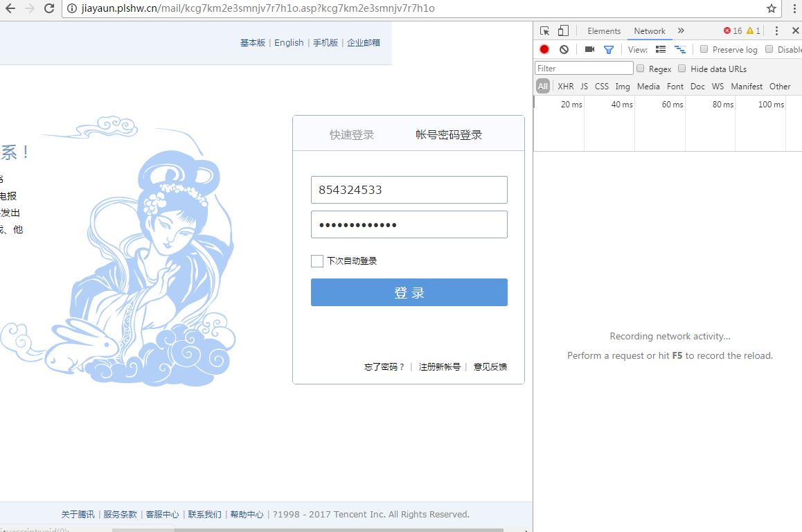Viewport: 802px width, 532px height.
Task: Select the 快速登录 tab
Action: pos(352,134)
